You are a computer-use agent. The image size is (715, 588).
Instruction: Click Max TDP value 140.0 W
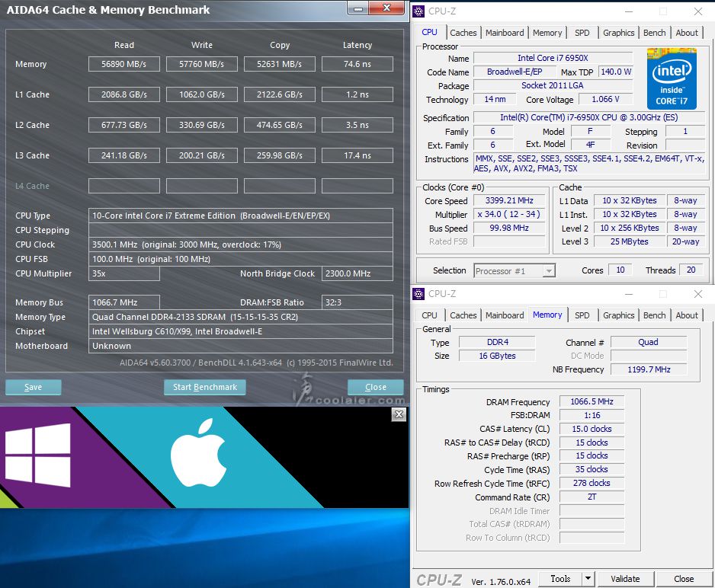616,72
